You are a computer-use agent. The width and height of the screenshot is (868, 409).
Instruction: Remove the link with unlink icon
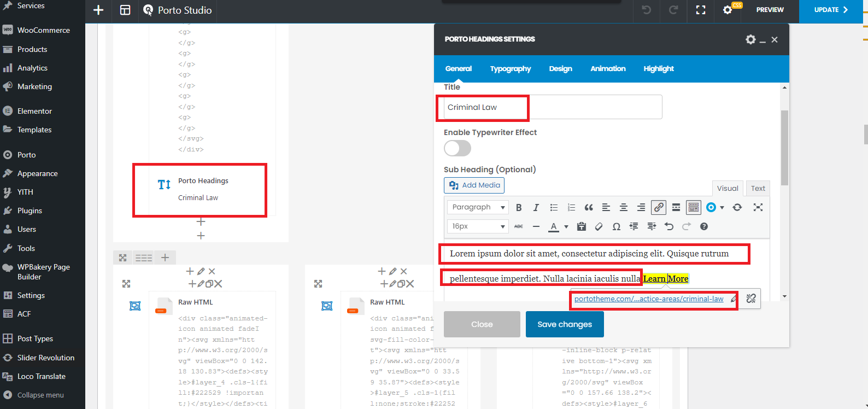(x=751, y=299)
